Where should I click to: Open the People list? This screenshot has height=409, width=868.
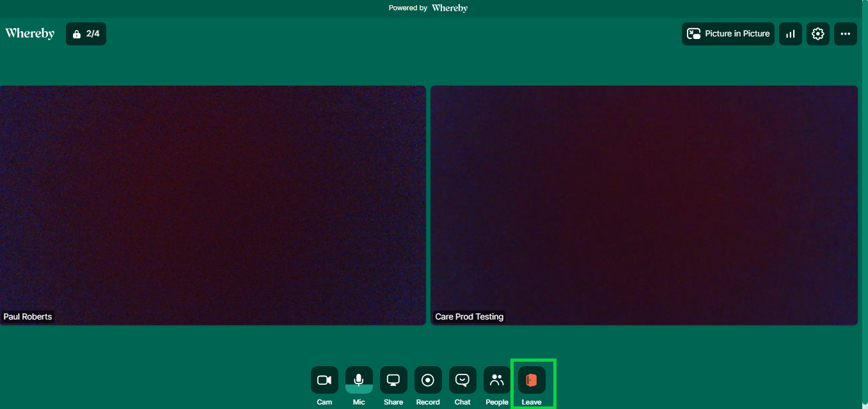point(497,380)
